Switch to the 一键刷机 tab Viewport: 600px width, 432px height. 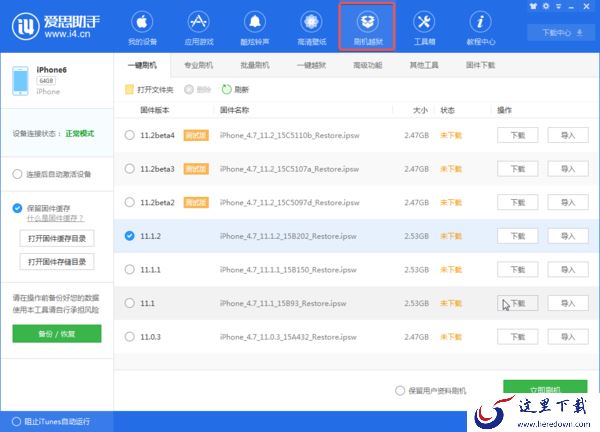tap(142, 65)
